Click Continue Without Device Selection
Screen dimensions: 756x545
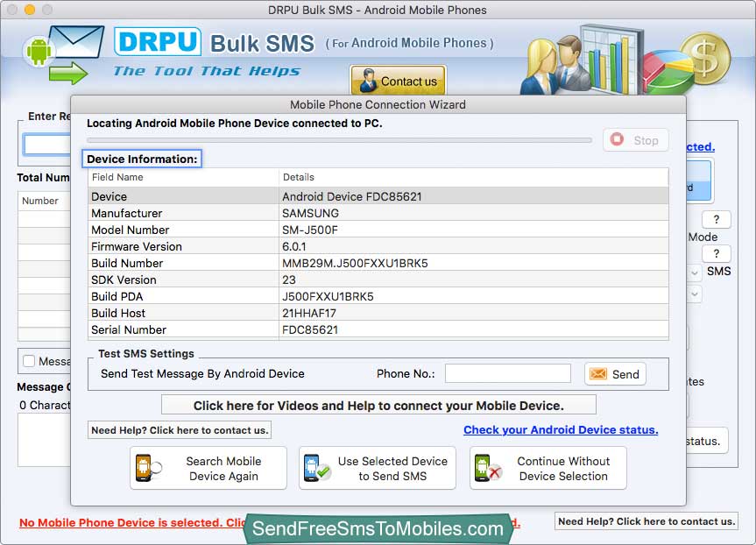click(548, 468)
